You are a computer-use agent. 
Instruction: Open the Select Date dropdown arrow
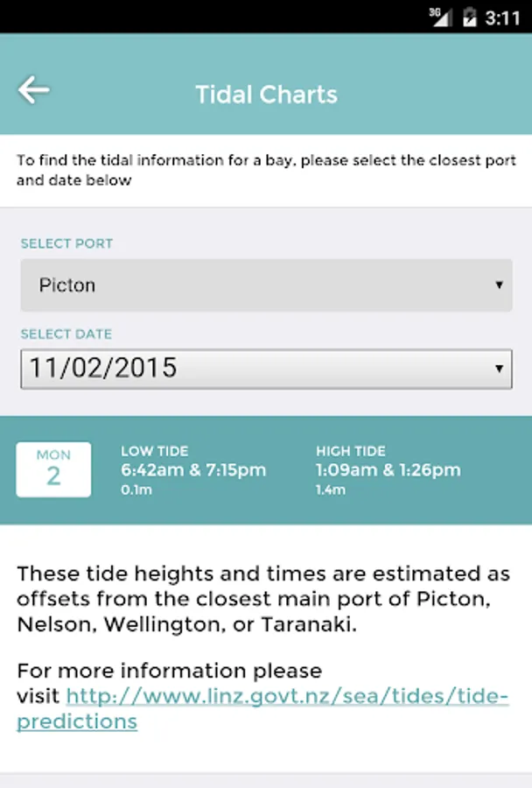pyautogui.click(x=499, y=369)
